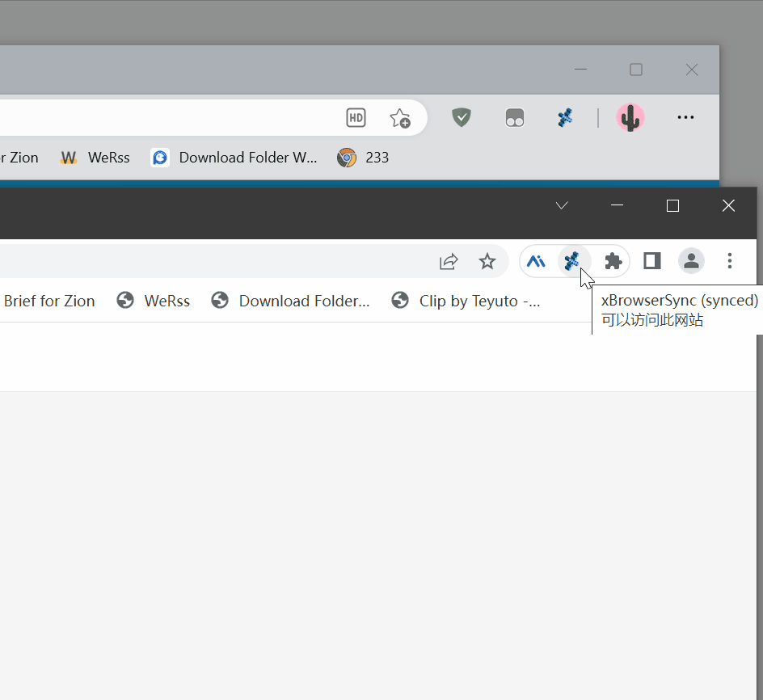763x700 pixels.
Task: Toggle Chrome side panel
Action: coord(652,261)
